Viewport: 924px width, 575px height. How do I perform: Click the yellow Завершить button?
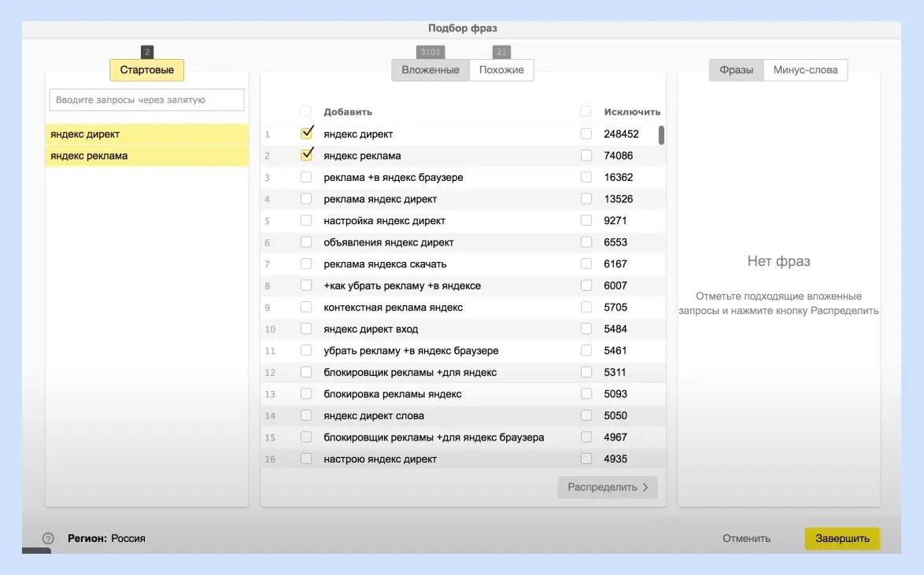pos(842,539)
